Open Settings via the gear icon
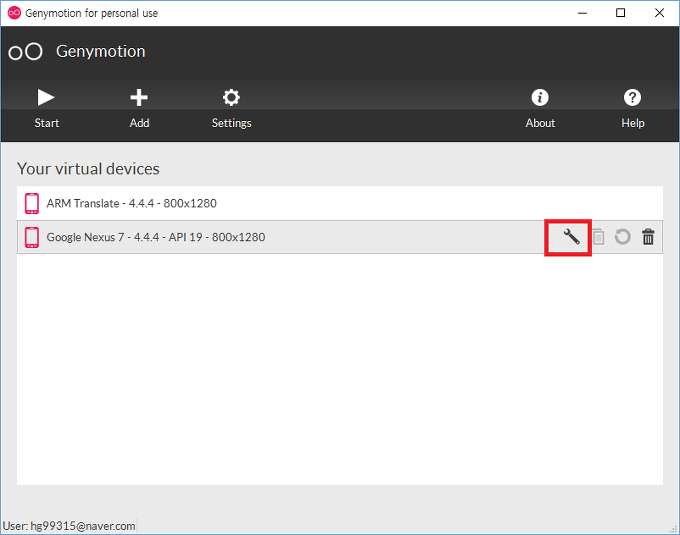Viewport: 680px width, 535px height. [231, 98]
